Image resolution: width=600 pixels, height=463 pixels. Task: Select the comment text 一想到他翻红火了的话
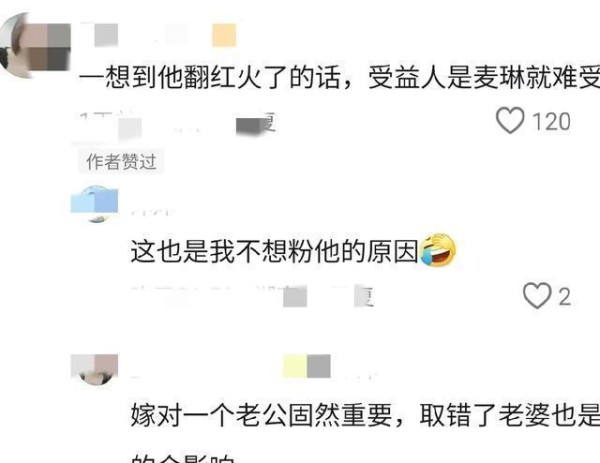click(209, 78)
